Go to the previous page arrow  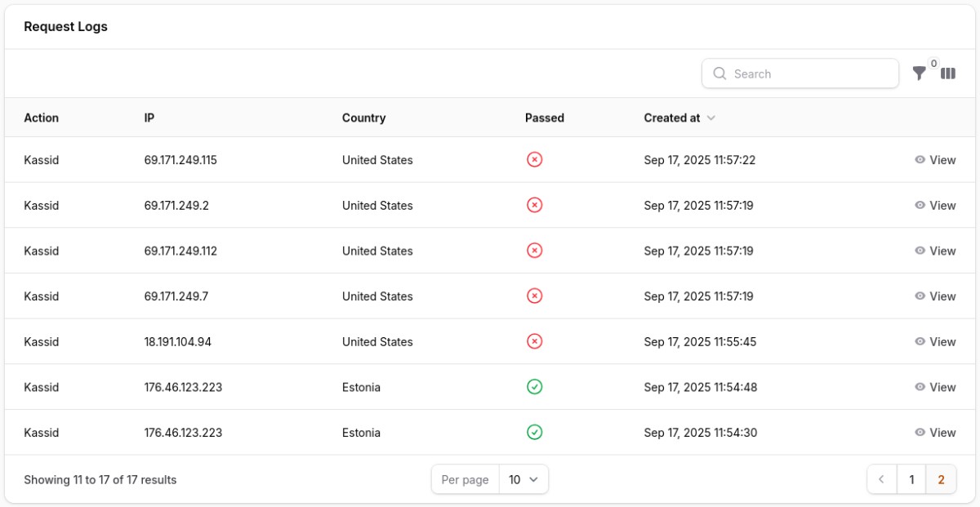[882, 480]
